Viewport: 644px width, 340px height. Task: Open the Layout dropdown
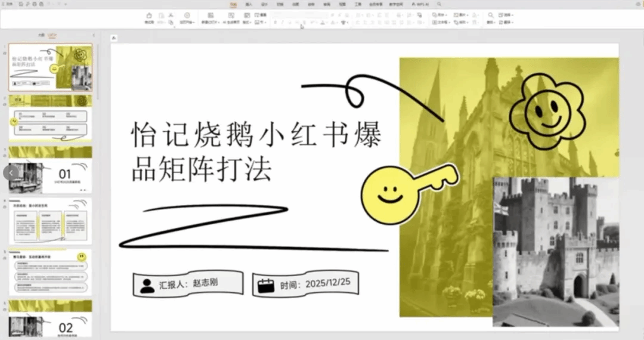tap(247, 18)
